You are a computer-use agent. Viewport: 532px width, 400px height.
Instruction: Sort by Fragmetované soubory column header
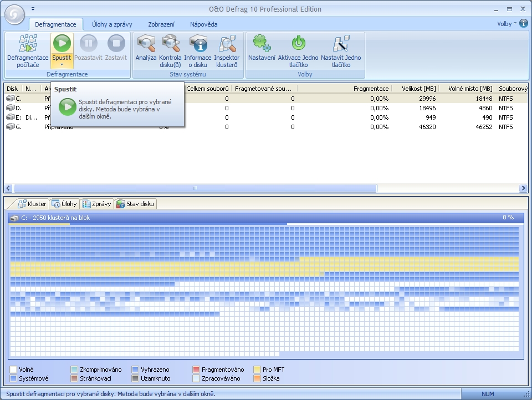(x=265, y=89)
